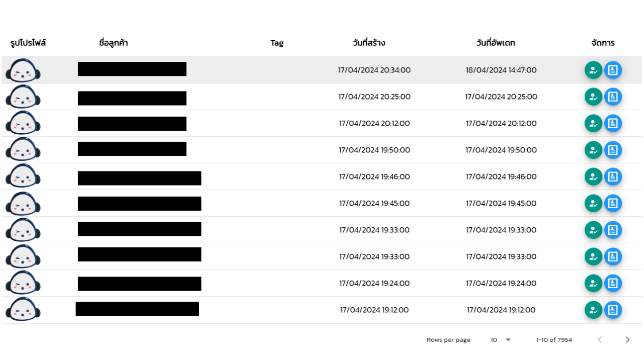
Task: Click green user-check icon for 19:12:00 row
Action: tap(593, 310)
